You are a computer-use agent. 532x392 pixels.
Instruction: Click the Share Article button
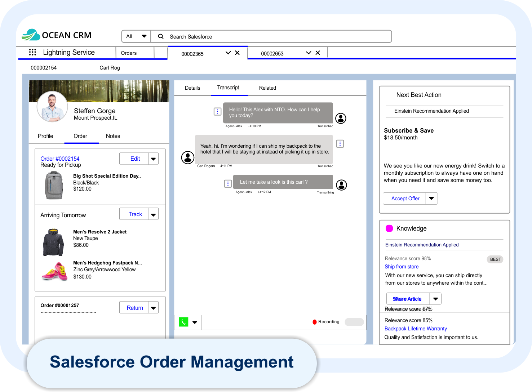coord(407,299)
